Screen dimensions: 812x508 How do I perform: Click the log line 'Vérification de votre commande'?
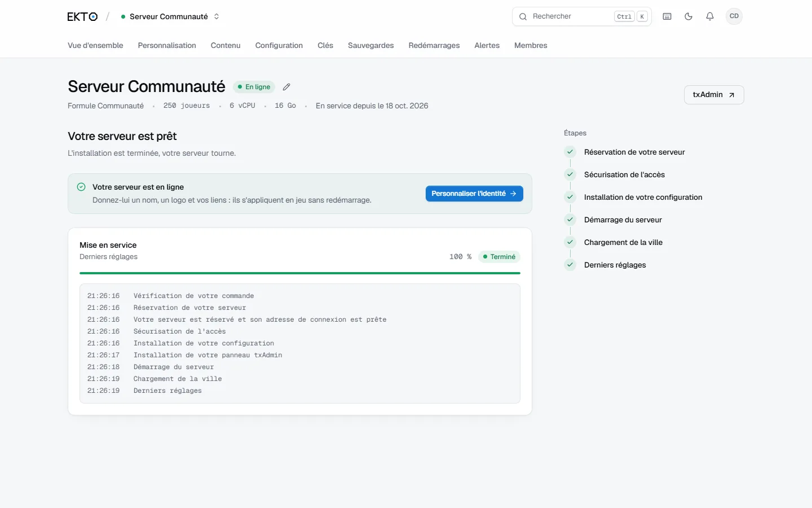pyautogui.click(x=193, y=296)
